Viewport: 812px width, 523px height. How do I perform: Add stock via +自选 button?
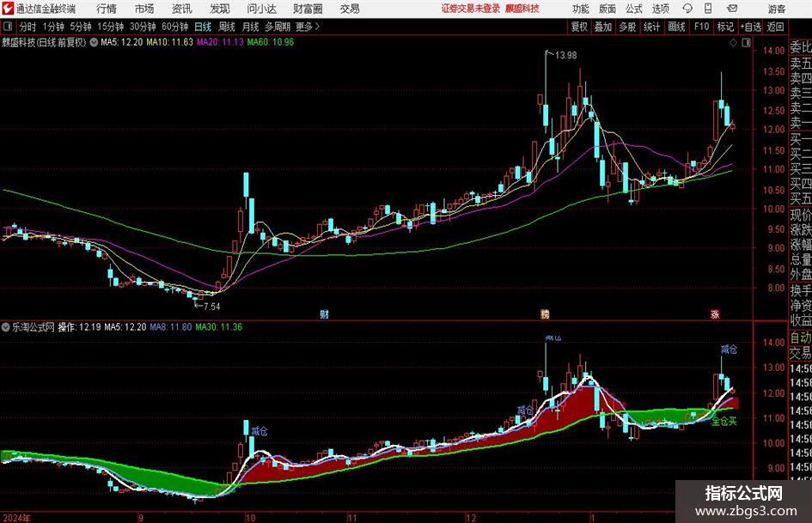[750, 27]
